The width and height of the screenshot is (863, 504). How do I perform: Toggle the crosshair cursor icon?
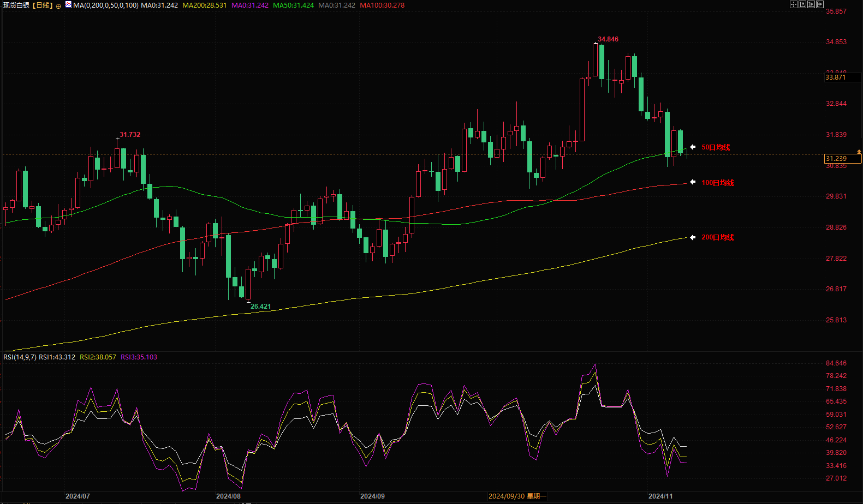(794, 4)
